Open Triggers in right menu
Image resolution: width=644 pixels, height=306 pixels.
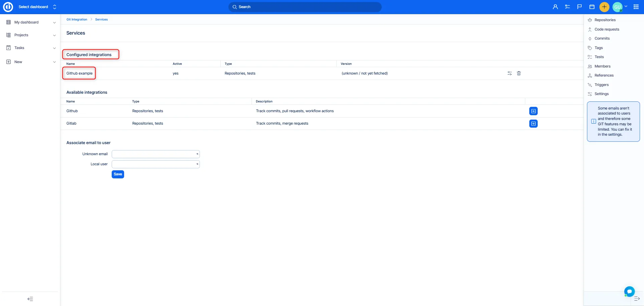[601, 85]
